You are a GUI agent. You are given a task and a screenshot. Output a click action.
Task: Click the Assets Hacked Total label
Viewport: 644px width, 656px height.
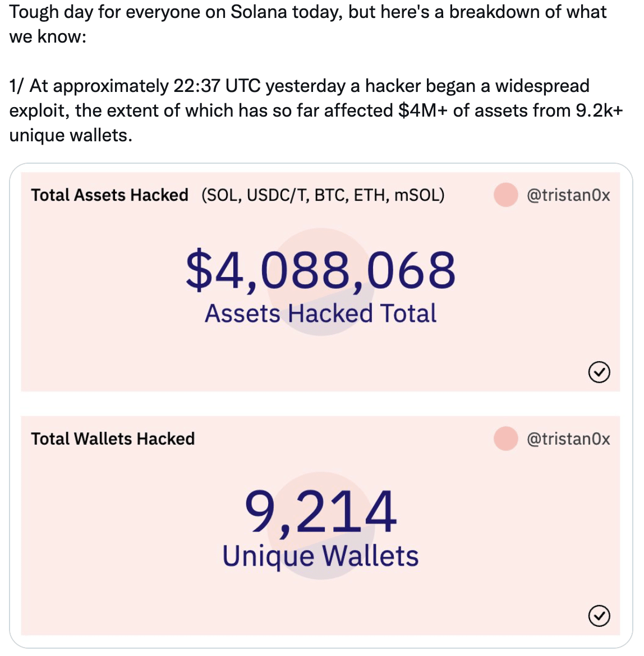coord(320,314)
